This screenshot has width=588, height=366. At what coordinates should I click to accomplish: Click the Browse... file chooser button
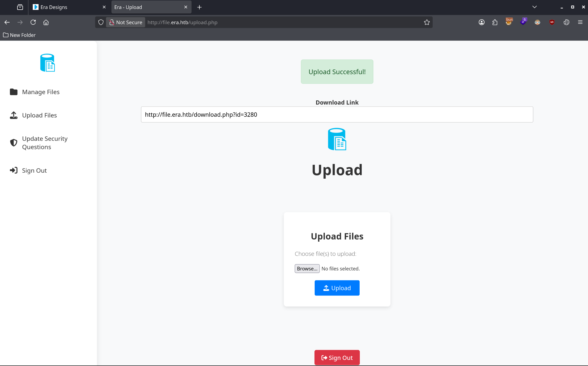pyautogui.click(x=307, y=268)
